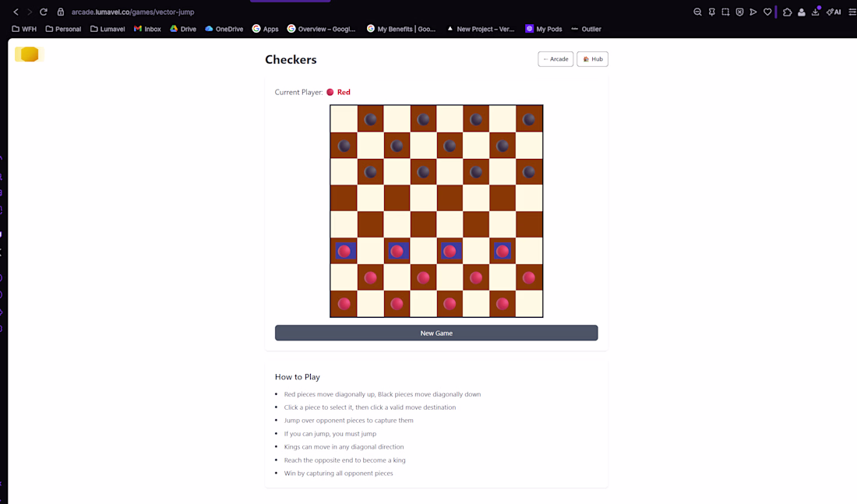Click black piece in second row, first column
The image size is (857, 504).
(x=344, y=146)
